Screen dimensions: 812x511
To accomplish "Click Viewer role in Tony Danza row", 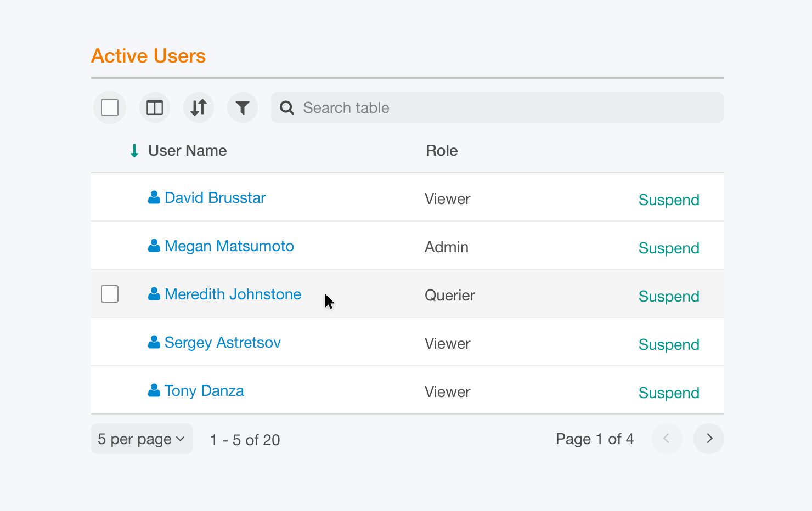I will 448,391.
